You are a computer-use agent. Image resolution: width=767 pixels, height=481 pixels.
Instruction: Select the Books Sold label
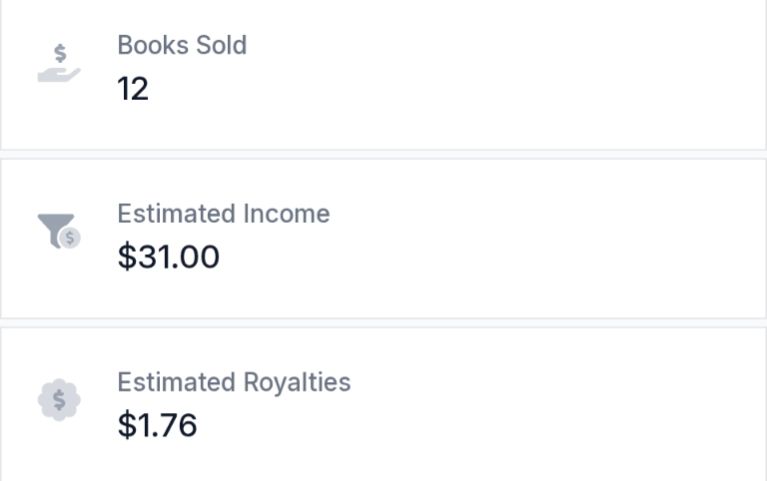(x=182, y=45)
